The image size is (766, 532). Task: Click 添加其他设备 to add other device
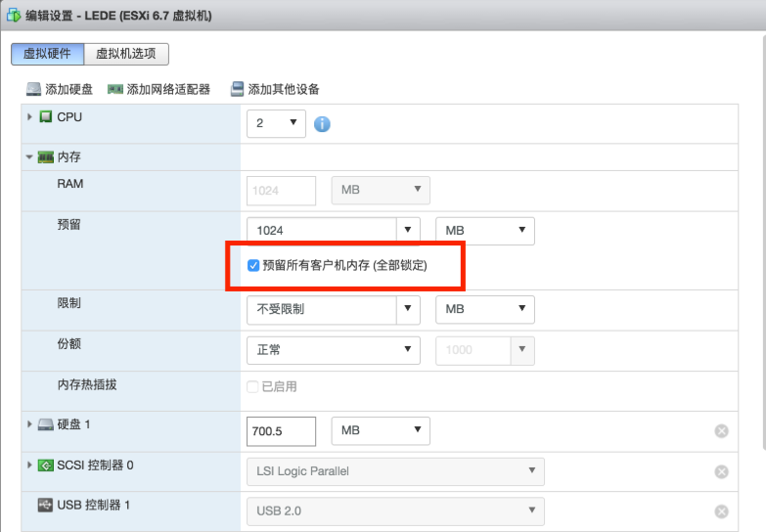click(275, 89)
